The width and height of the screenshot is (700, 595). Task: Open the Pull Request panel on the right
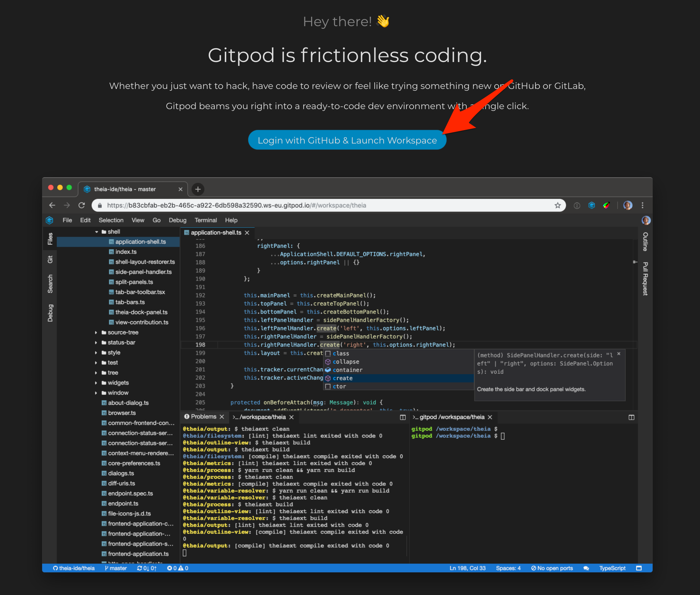(645, 279)
